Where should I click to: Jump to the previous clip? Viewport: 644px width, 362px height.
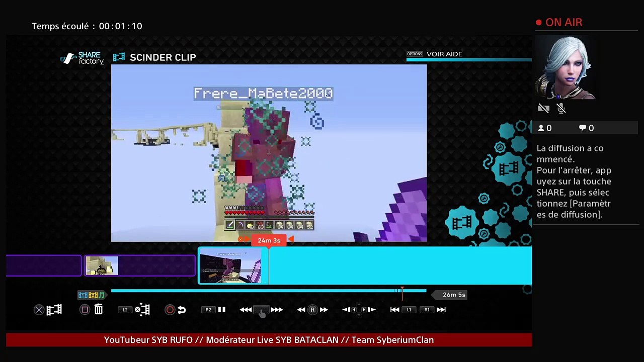tap(395, 310)
